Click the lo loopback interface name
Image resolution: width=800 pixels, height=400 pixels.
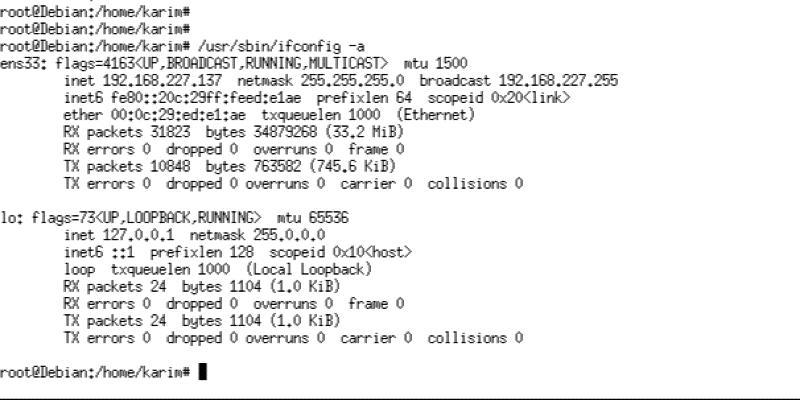click(x=8, y=217)
